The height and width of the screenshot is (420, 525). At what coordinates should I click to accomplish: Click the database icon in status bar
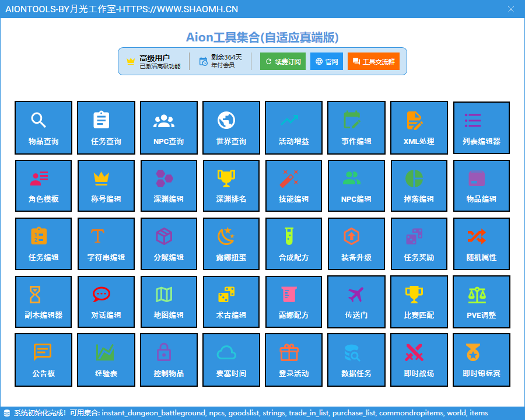pyautogui.click(x=6, y=413)
